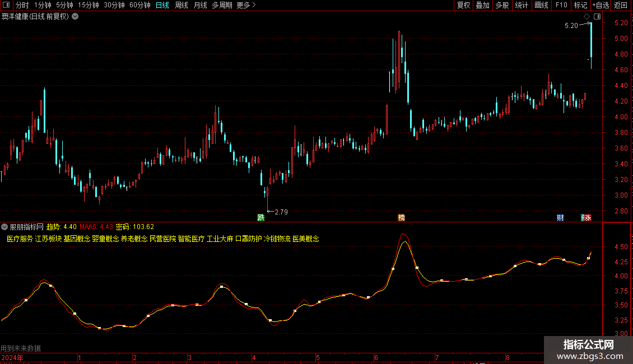The height and width of the screenshot is (364, 633).
Task: Click the 标记 mark button
Action: pos(580,5)
